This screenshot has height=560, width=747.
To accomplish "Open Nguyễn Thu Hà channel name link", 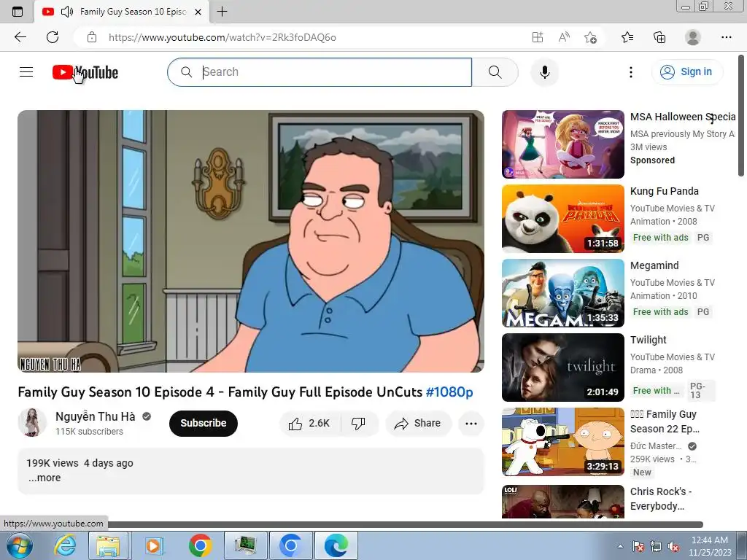I will coord(96,416).
